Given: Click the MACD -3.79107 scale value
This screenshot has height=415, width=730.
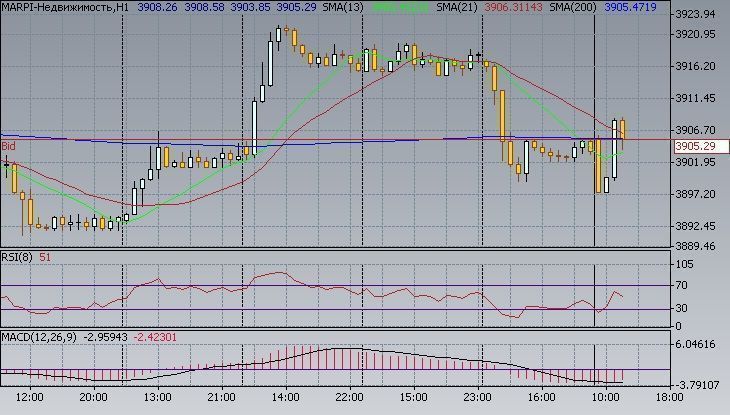Looking at the screenshot, I should pyautogui.click(x=699, y=381).
